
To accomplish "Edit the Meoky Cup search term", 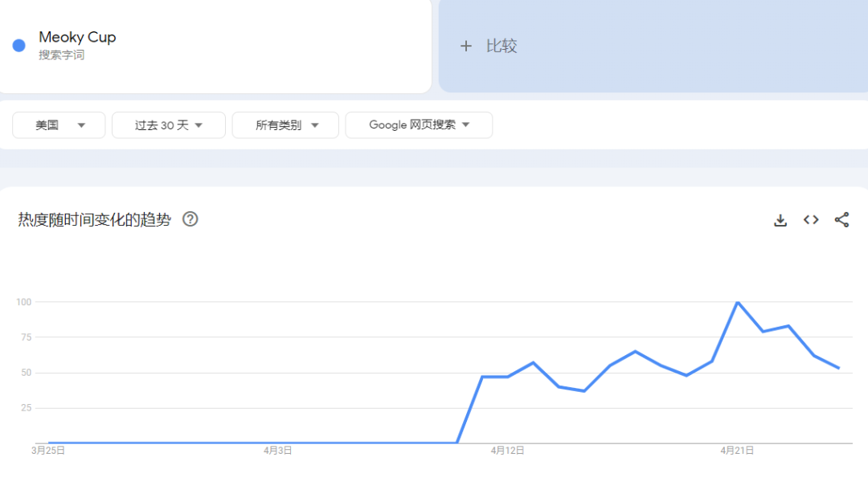I will (x=77, y=37).
